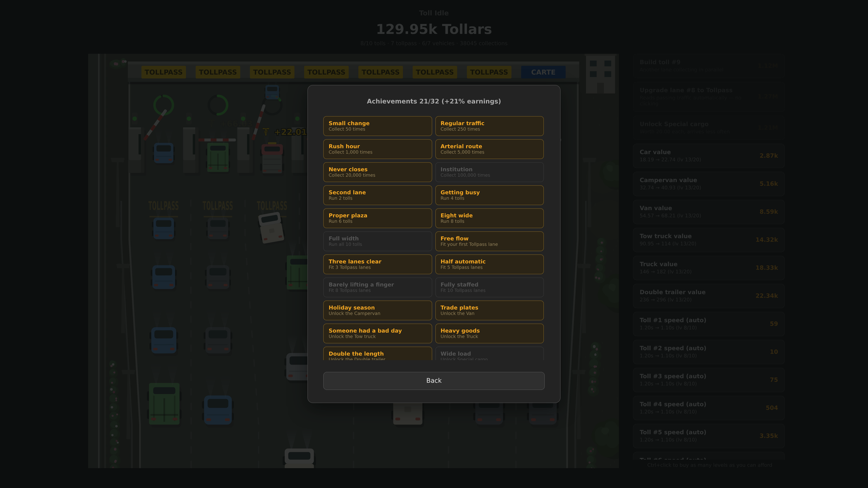868x488 pixels.
Task: Select the Double the length achievement
Action: (377, 354)
